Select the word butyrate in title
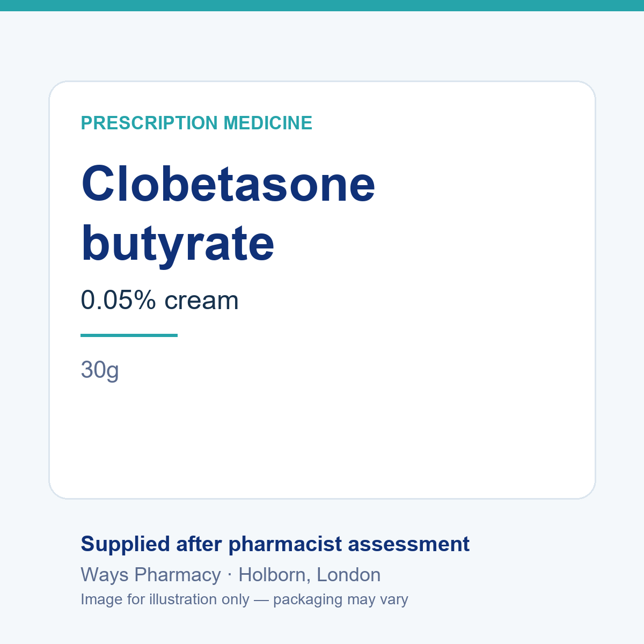The width and height of the screenshot is (644, 644). pos(178,244)
